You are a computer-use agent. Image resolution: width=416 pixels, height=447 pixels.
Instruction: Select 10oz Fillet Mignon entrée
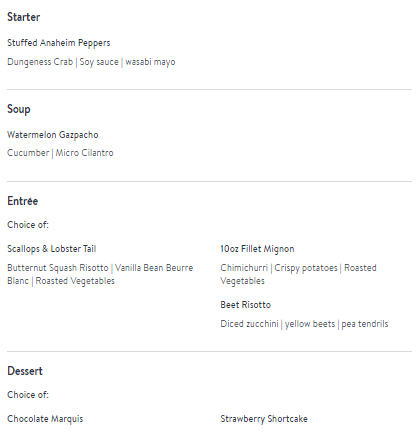click(257, 249)
